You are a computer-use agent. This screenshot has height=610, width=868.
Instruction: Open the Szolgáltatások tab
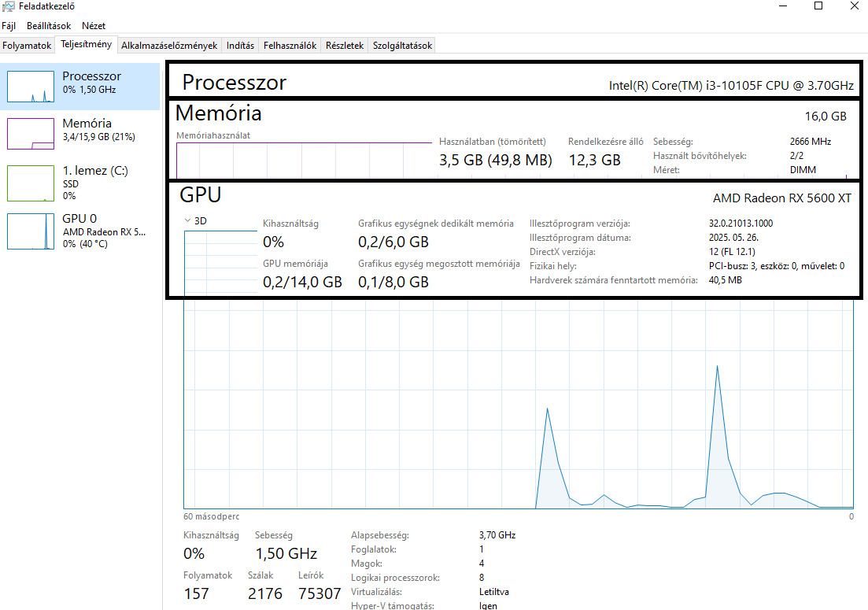(x=402, y=46)
